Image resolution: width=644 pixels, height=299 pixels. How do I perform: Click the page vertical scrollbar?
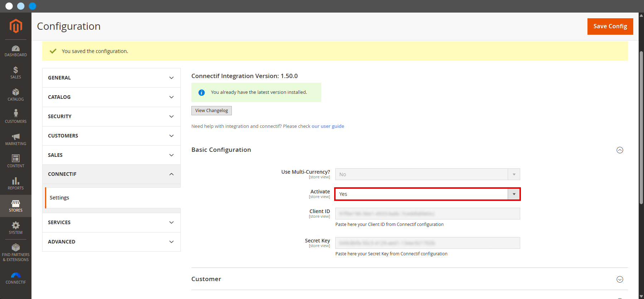tap(641, 128)
